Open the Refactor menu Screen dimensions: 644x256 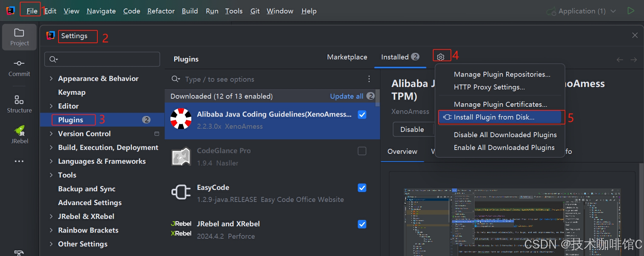[161, 11]
